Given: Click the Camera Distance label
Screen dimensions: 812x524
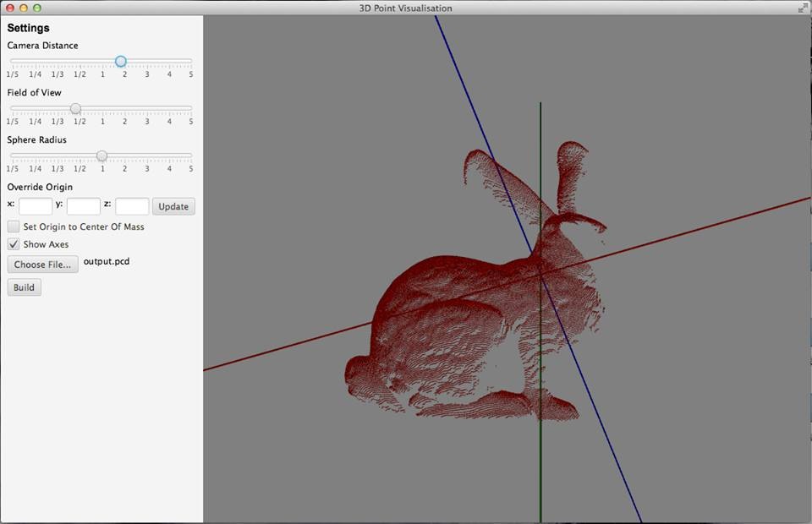Looking at the screenshot, I should pyautogui.click(x=42, y=46).
